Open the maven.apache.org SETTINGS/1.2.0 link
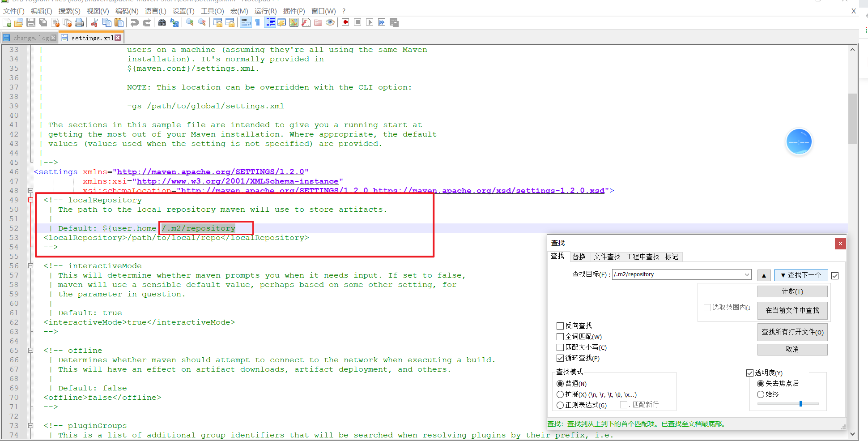The height and width of the screenshot is (441, 868). coord(211,172)
